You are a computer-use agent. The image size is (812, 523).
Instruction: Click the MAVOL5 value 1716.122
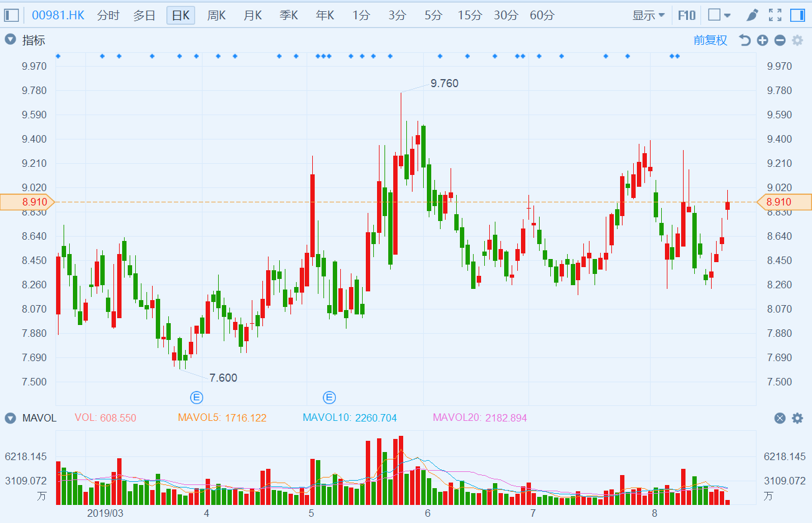coord(246,418)
